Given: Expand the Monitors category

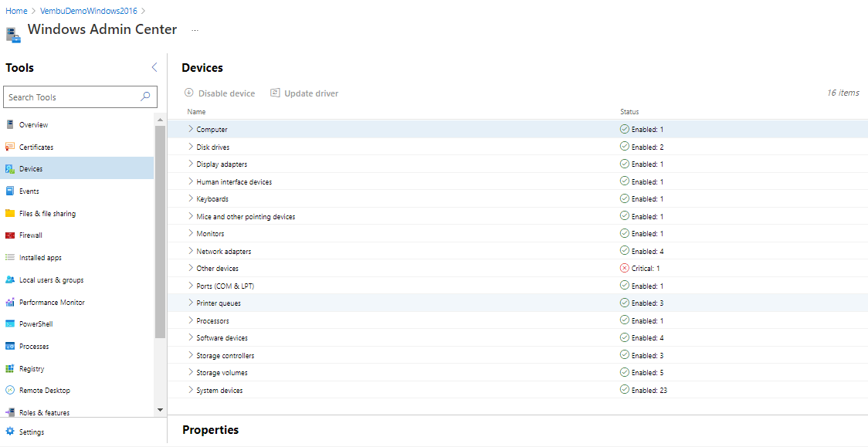Looking at the screenshot, I should tap(191, 233).
